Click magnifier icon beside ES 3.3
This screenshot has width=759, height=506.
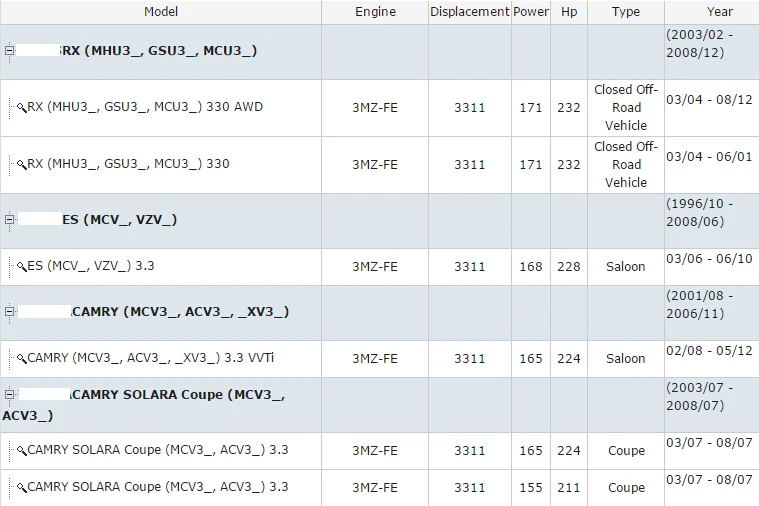[21, 266]
